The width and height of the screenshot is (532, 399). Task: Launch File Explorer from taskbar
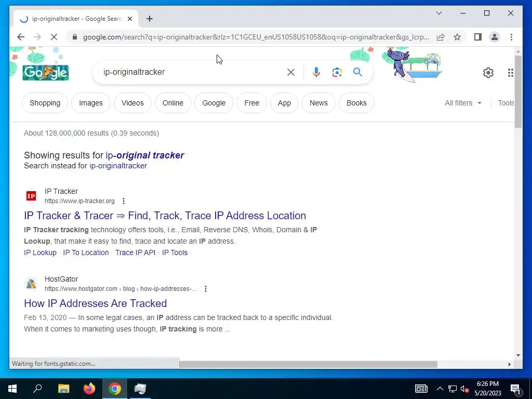pyautogui.click(x=63, y=389)
